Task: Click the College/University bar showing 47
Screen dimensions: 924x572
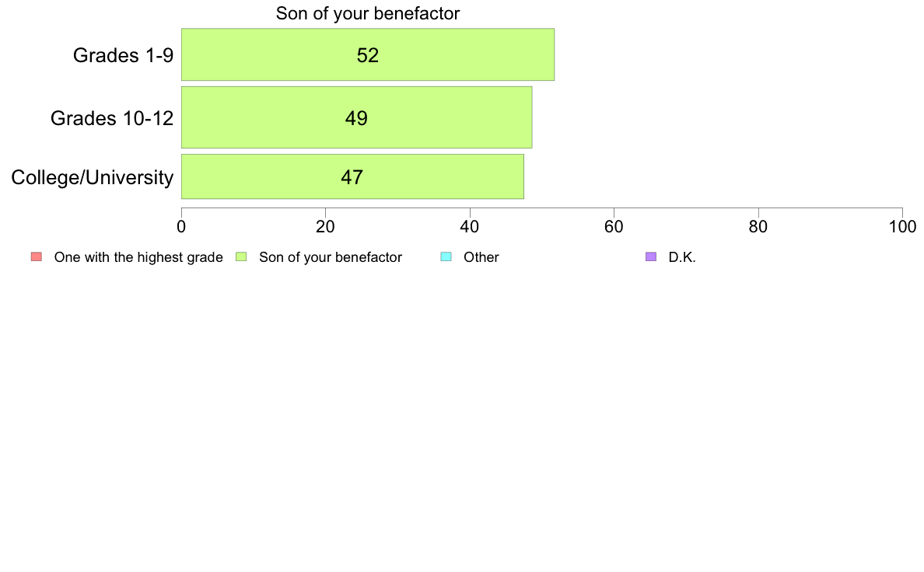Action: [x=352, y=176]
